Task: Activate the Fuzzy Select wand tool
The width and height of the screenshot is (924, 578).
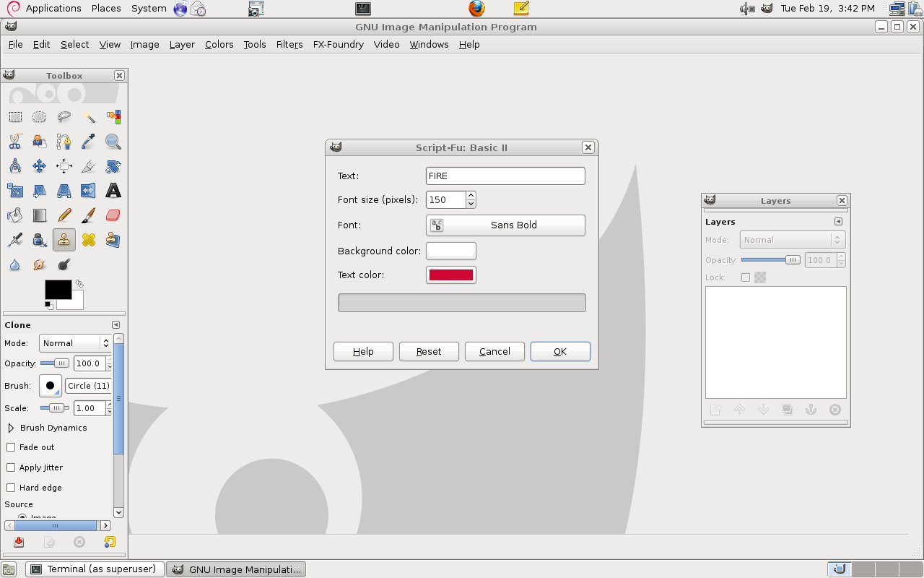Action: 88,116
